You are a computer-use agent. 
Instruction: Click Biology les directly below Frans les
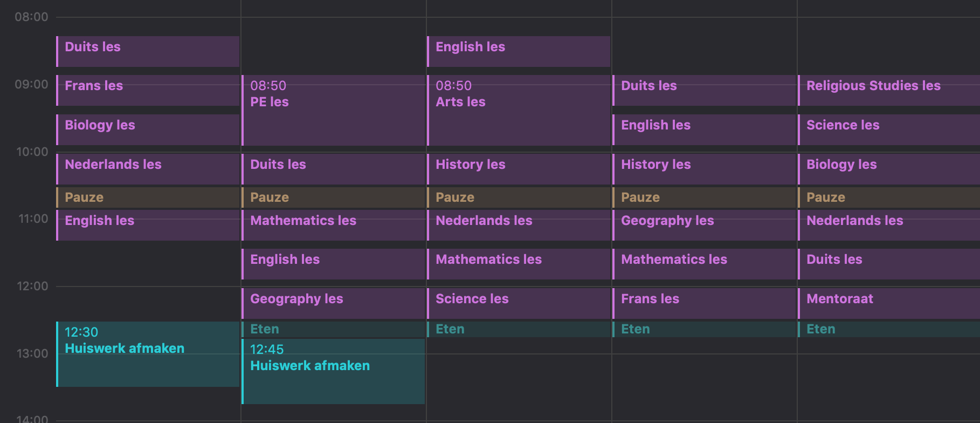point(148,129)
